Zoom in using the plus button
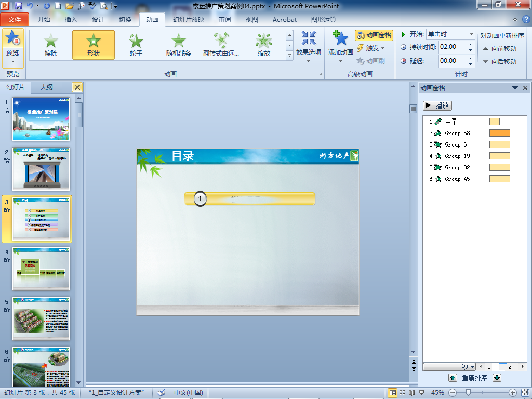This screenshot has height=399, width=532. pos(513,393)
